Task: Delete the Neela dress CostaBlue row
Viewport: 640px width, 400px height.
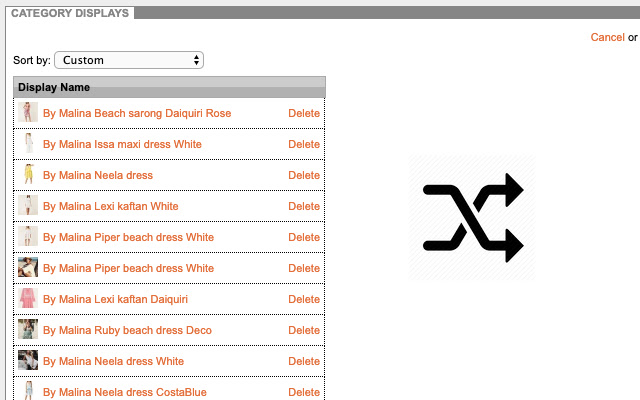Action: [x=304, y=392]
